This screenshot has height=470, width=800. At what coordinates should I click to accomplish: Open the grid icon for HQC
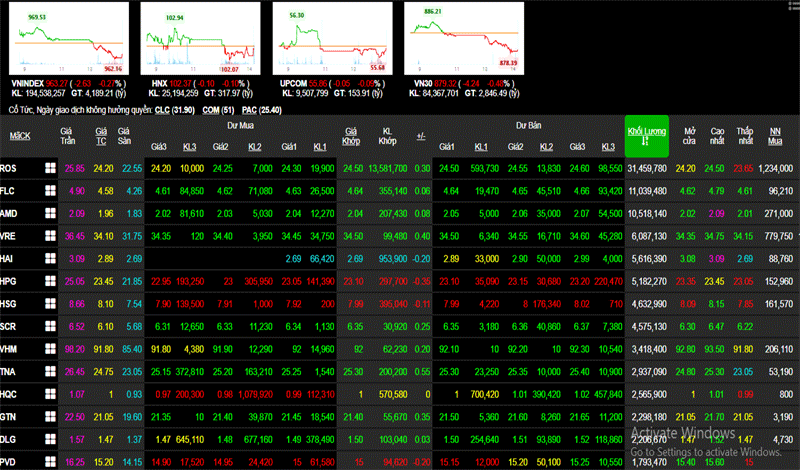tap(50, 394)
